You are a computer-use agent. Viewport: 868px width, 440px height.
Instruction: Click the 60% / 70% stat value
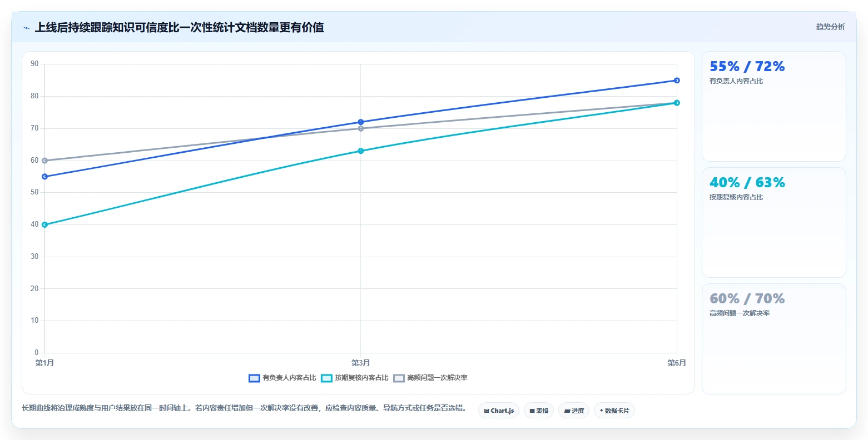[x=747, y=299]
